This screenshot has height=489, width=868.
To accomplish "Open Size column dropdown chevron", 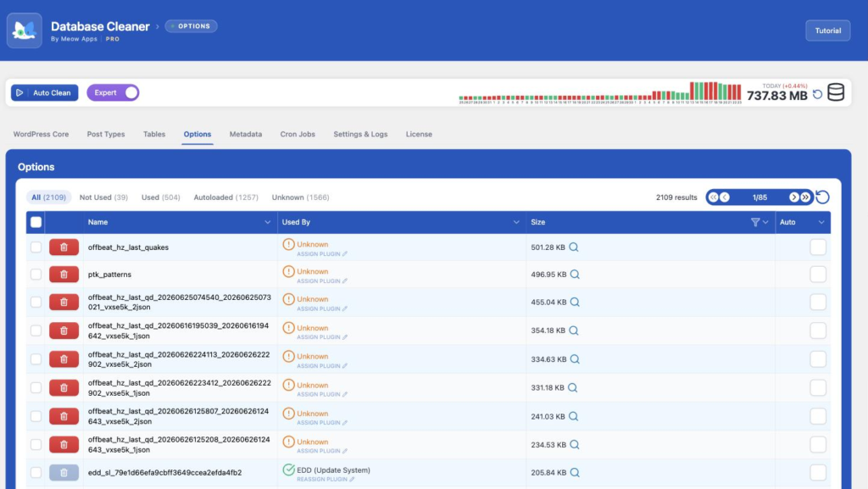I will 765,222.
